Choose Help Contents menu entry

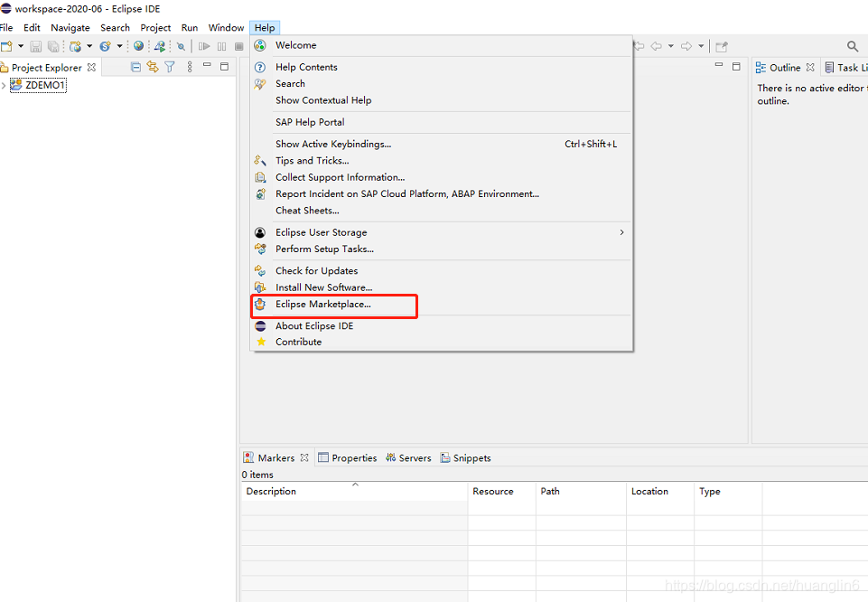pyautogui.click(x=441, y=67)
